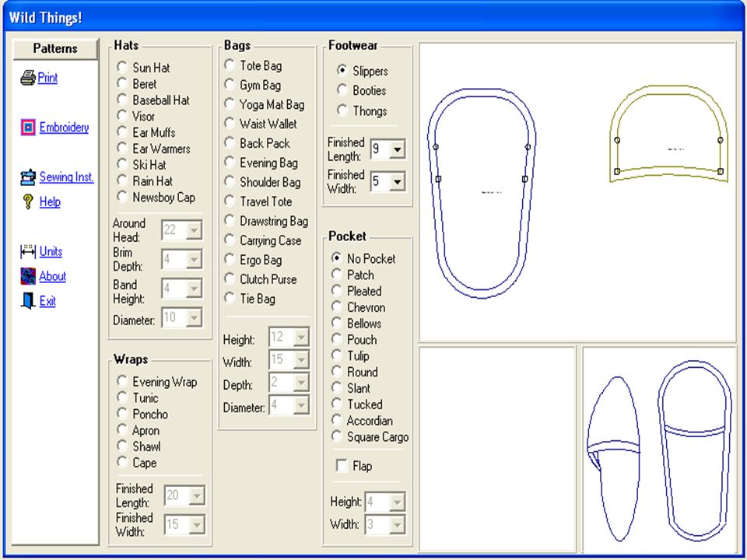This screenshot has width=747, height=560.
Task: Choose the Evening Bag option
Action: click(x=230, y=163)
